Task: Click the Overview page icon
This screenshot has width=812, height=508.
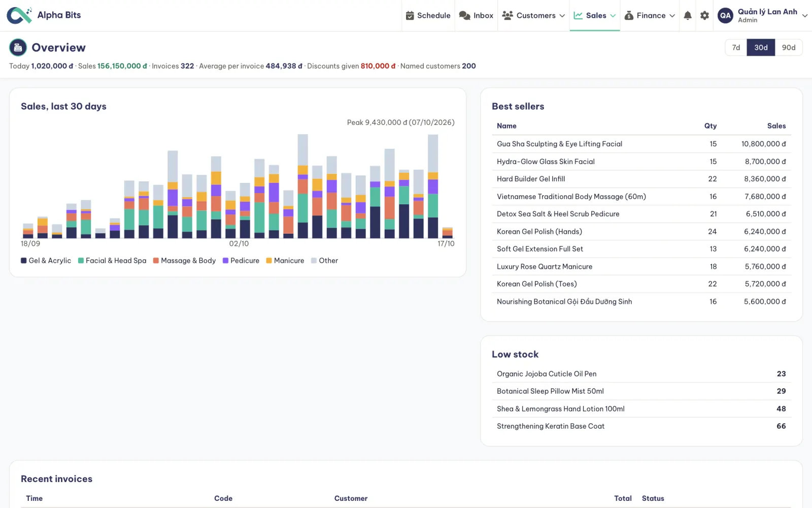Action: [18, 48]
